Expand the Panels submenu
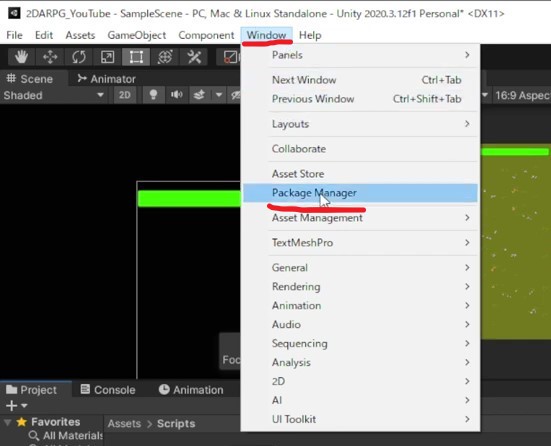Image resolution: width=551 pixels, height=446 pixels. pyautogui.click(x=360, y=55)
